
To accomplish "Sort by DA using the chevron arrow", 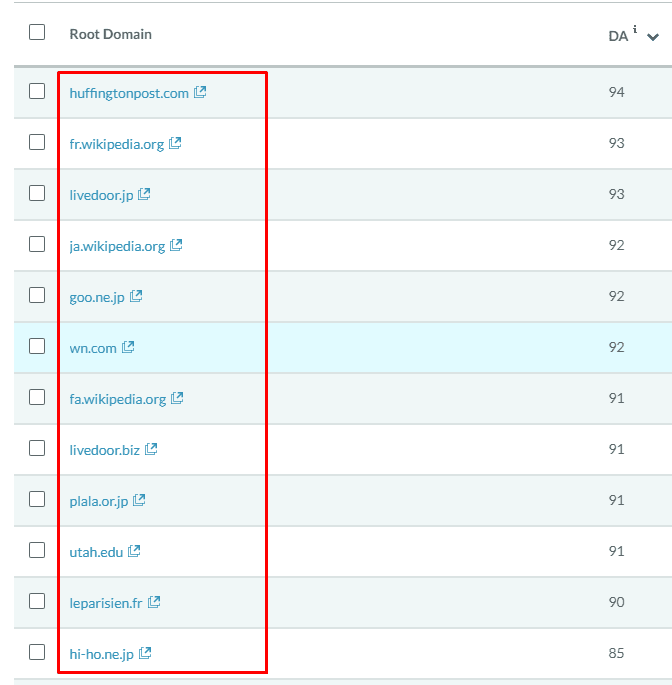I will [653, 37].
